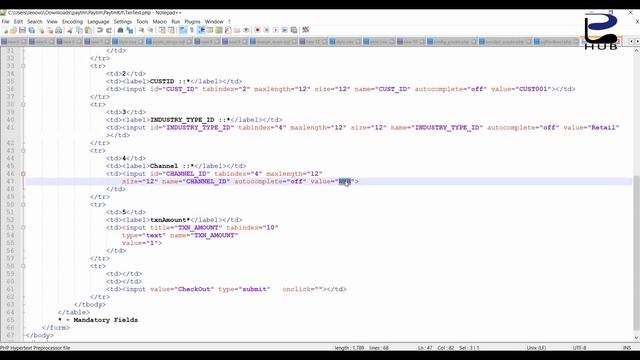
Task: Click the Zoom Out toolbar icon
Action: point(150,30)
